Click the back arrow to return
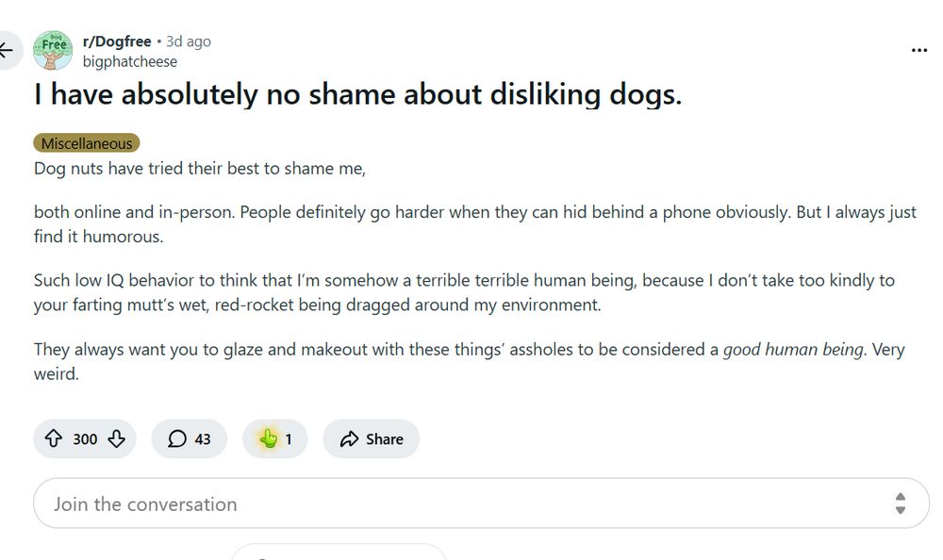The width and height of the screenshot is (943, 560). pyautogui.click(x=8, y=51)
